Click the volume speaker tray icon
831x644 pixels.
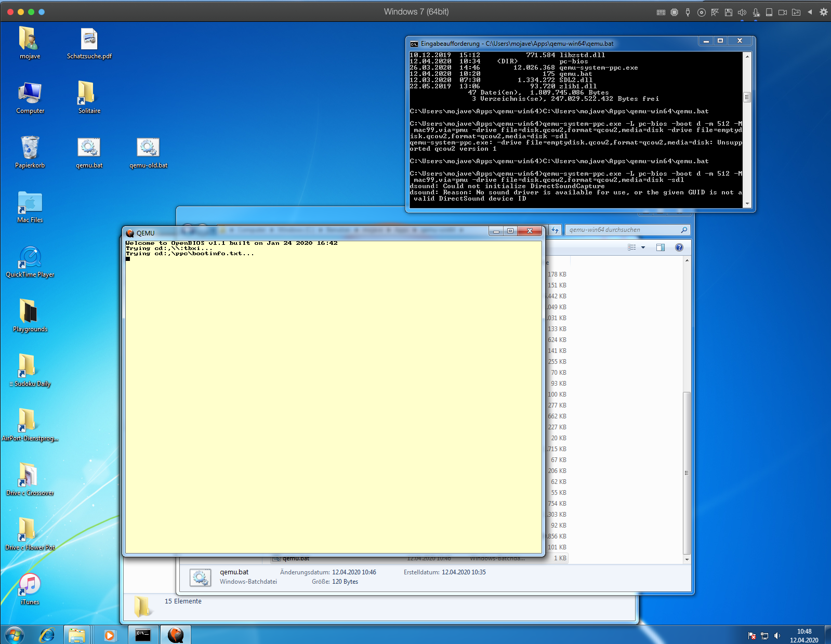777,636
